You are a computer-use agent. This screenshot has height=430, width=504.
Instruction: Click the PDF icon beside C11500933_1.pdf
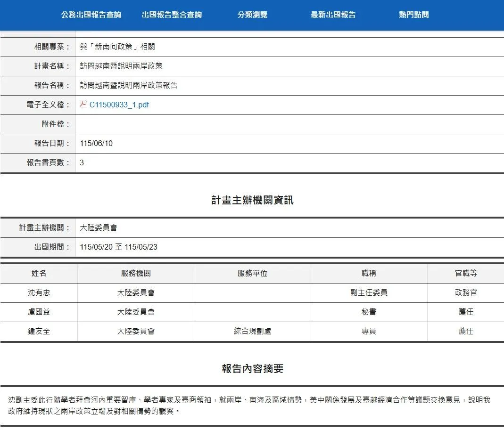(x=83, y=104)
